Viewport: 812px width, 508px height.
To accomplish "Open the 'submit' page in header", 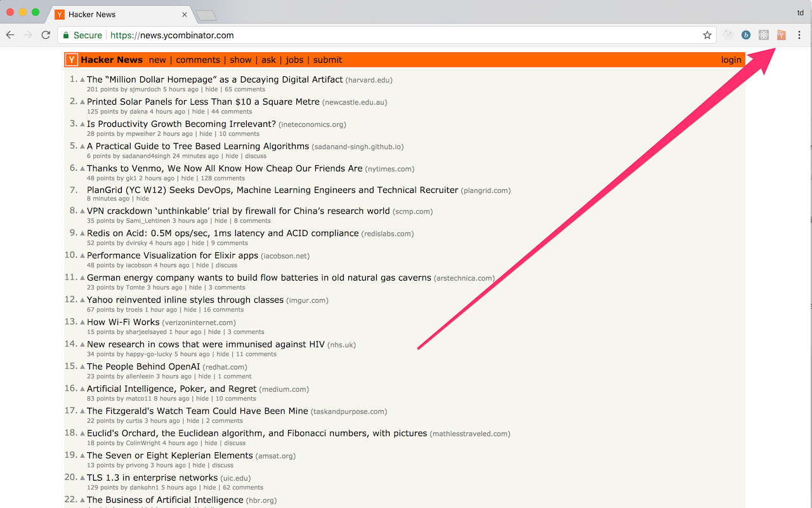I will pos(327,60).
